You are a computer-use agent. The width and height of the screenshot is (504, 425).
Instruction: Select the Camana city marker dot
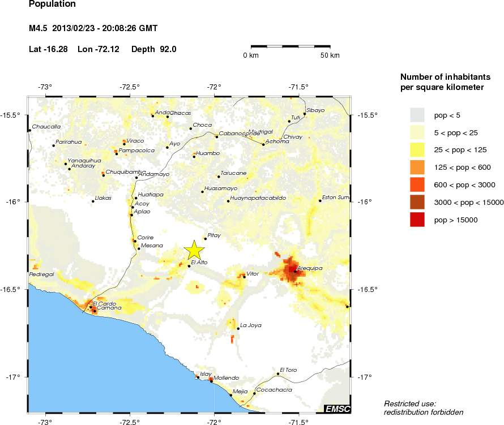[x=94, y=311]
